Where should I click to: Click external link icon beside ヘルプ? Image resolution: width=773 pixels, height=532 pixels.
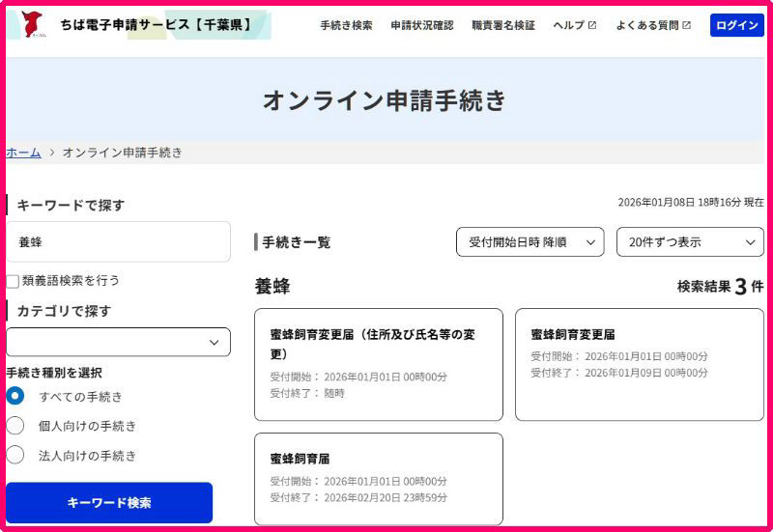592,26
